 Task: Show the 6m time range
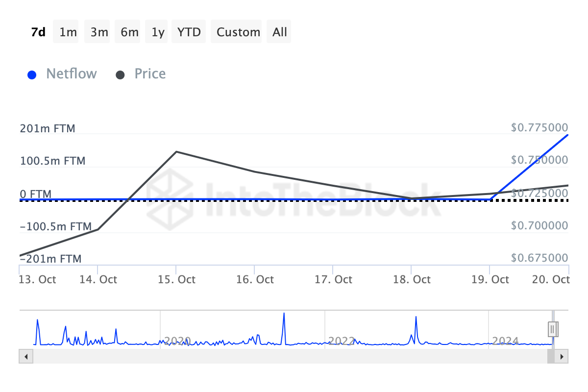[129, 32]
